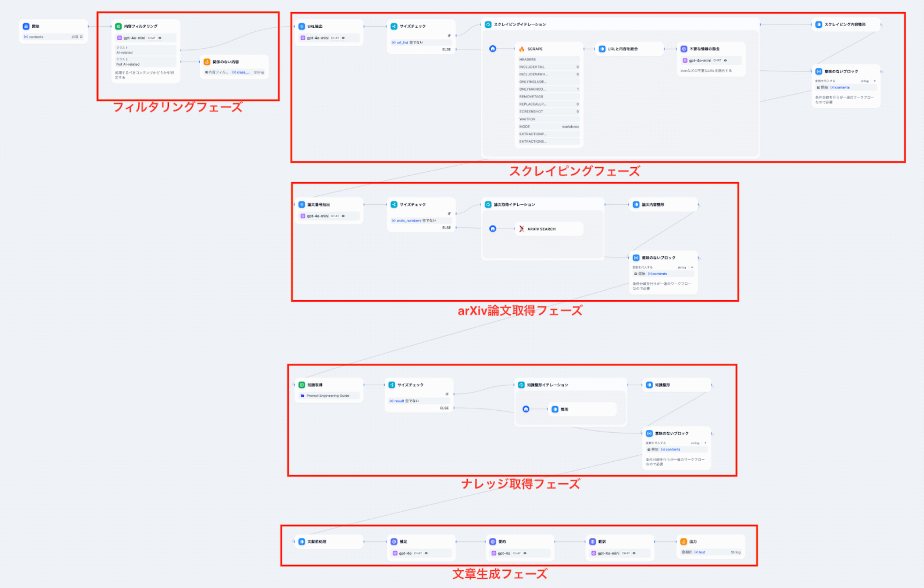The height and width of the screenshot is (588, 924).
Task: Click the スクレイピングイテレーション loop icon
Action: coord(488,24)
